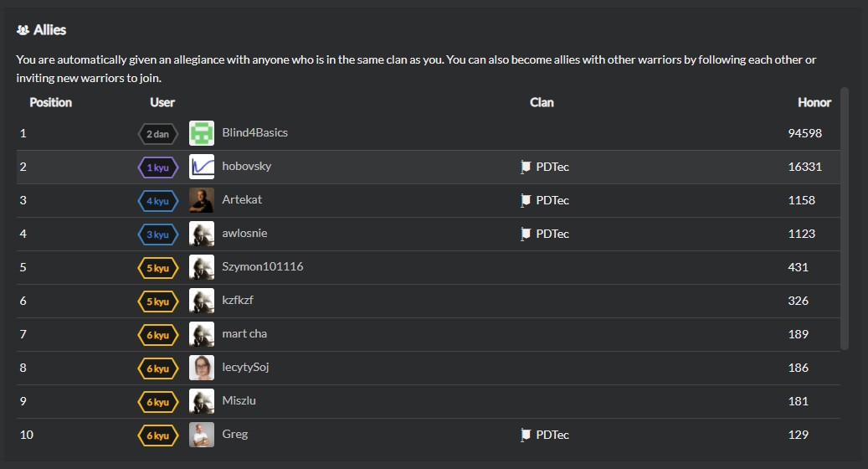Click the 2 dan rank badge for Blind4Basics
Viewport: 868px width, 469px height.
coord(157,134)
